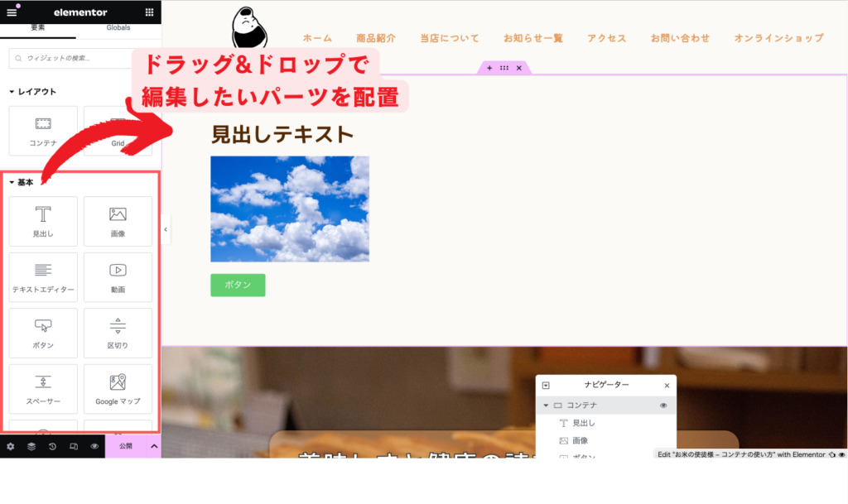Open the Navigator layers icon in footer
Image resolution: width=848 pixels, height=504 pixels.
click(31, 447)
